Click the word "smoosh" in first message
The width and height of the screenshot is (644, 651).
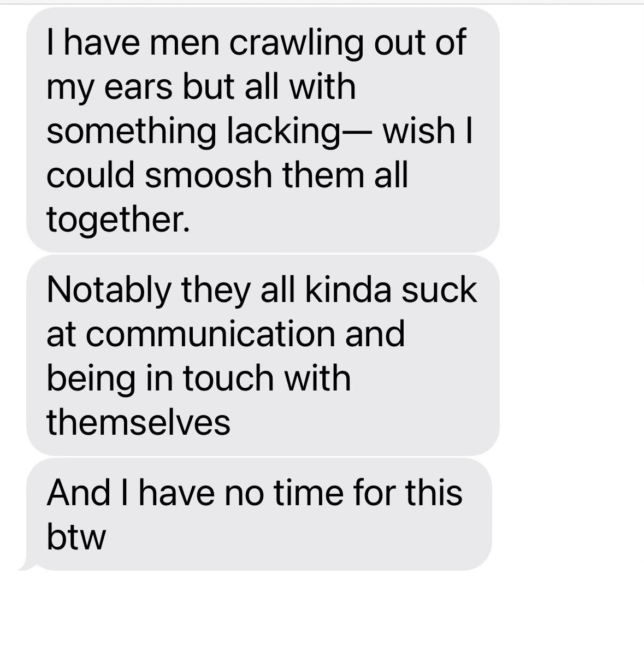(x=209, y=174)
